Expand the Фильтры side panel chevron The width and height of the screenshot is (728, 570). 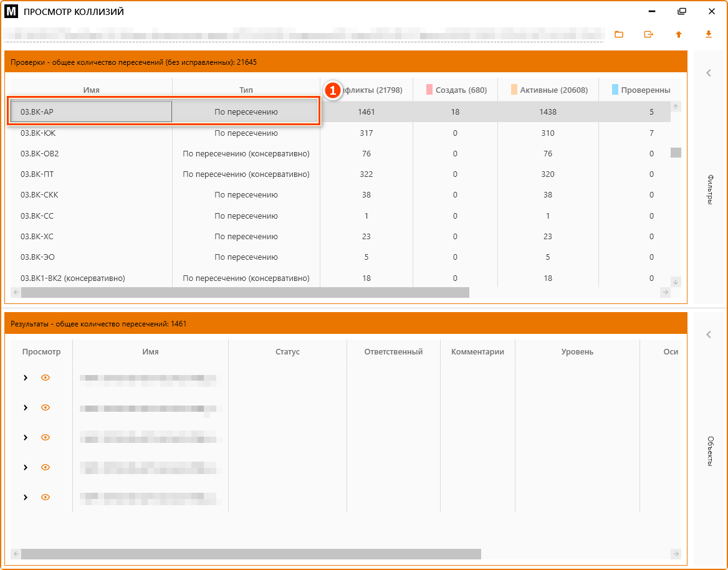[709, 74]
